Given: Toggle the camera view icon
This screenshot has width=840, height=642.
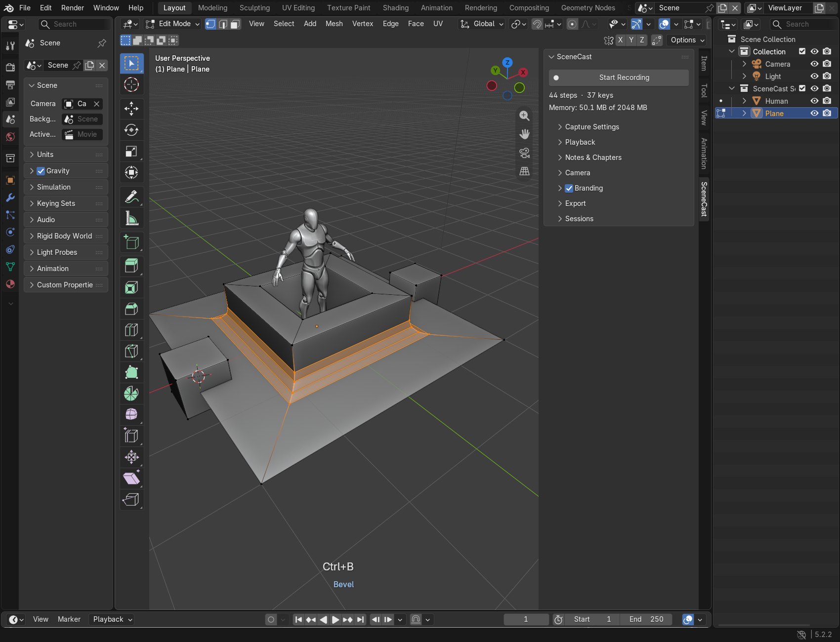Looking at the screenshot, I should click(524, 153).
